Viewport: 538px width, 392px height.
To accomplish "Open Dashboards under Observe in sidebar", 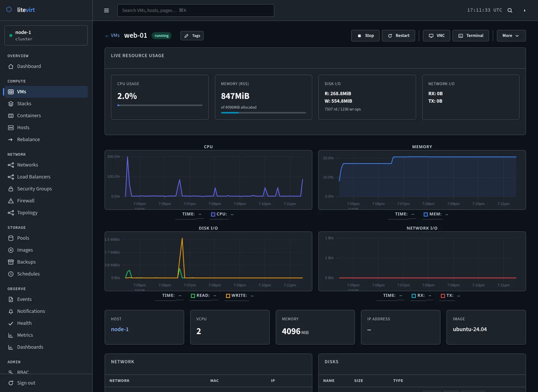I will click(46, 347).
